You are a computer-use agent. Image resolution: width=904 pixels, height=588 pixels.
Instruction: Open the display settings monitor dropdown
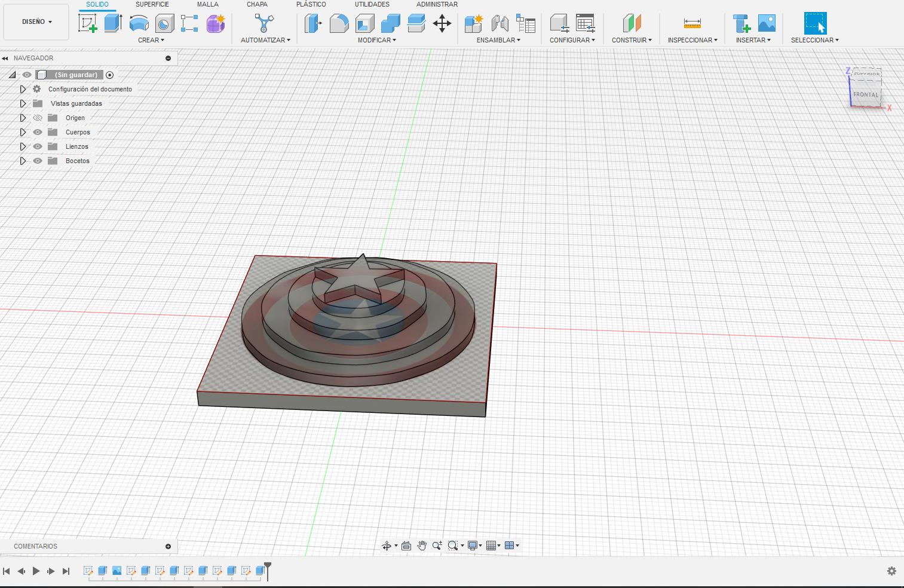pyautogui.click(x=474, y=546)
